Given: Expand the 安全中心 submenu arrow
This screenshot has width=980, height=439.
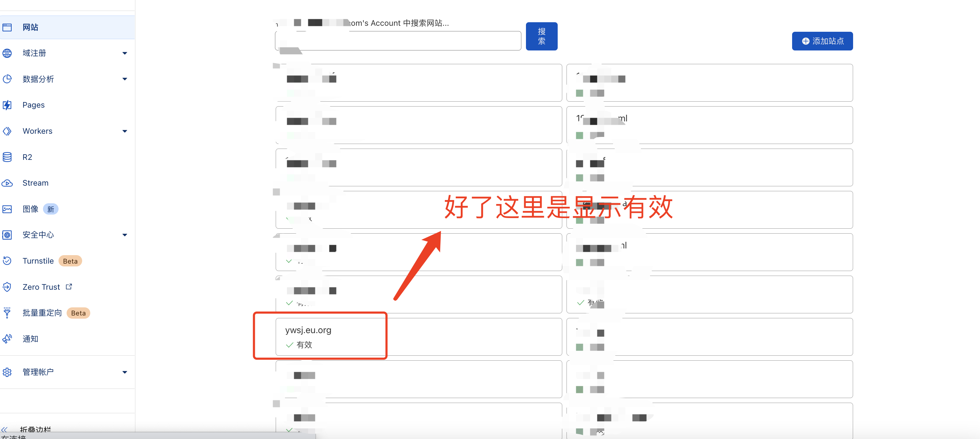Looking at the screenshot, I should click(x=125, y=235).
